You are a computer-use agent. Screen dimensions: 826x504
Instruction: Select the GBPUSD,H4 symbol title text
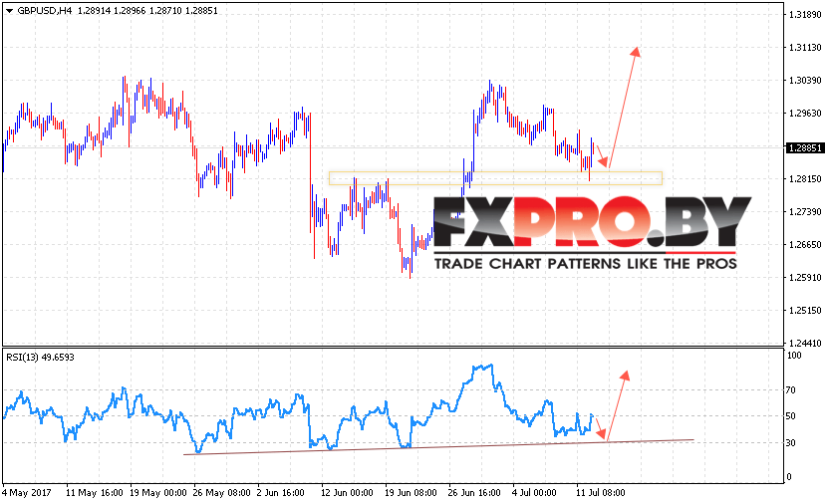coord(44,11)
